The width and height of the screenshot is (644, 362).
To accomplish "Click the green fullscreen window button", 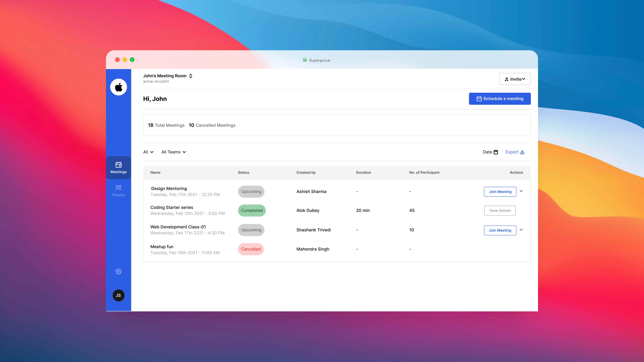I will click(x=132, y=60).
